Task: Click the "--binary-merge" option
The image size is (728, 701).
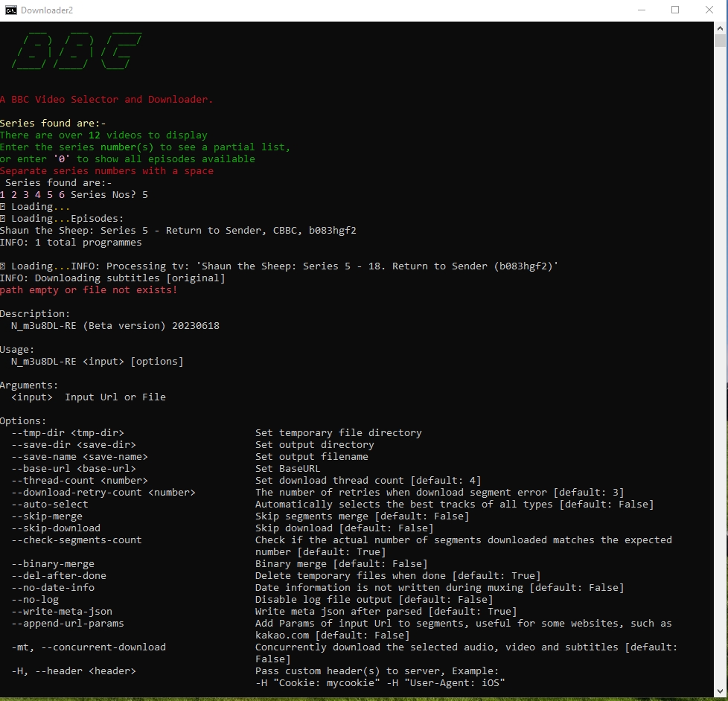Action: [53, 563]
